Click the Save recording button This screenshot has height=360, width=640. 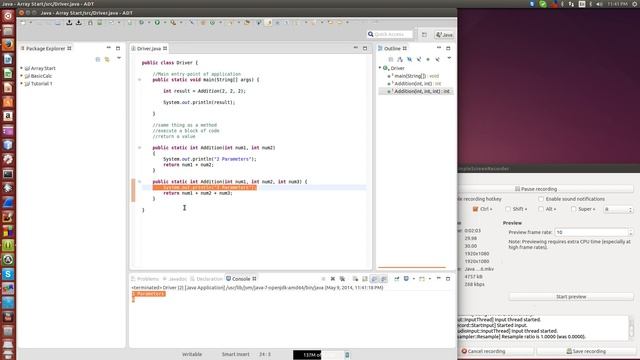coord(586,351)
